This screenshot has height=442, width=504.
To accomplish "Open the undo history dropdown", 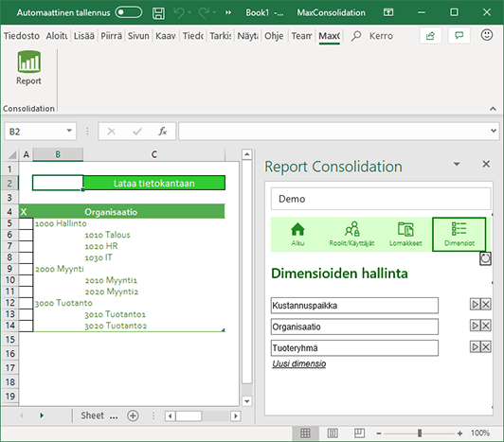I will tap(189, 13).
